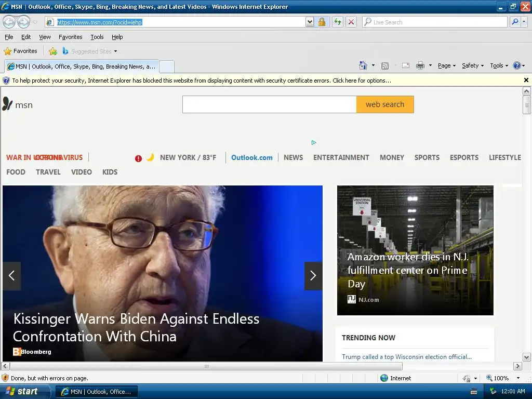Click the orange web search button
The width and height of the screenshot is (532, 399).
click(x=385, y=104)
